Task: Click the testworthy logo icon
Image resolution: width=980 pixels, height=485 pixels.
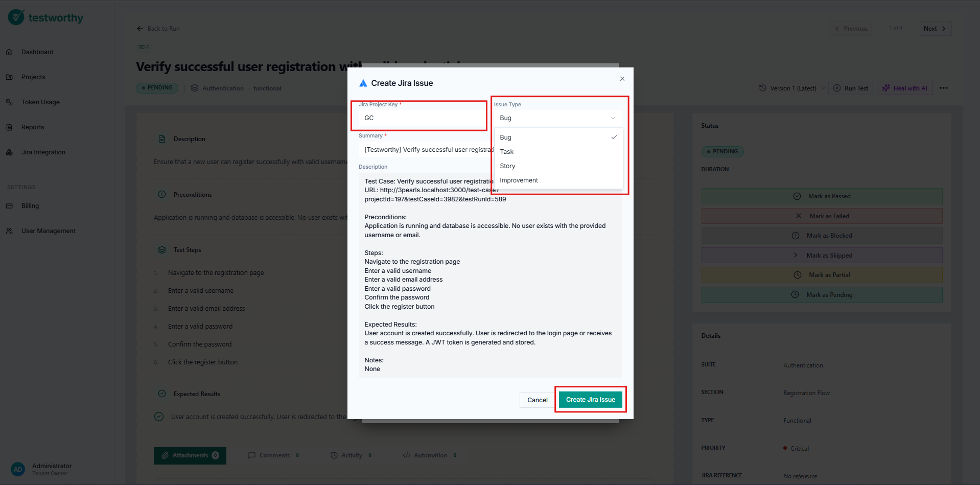Action: coord(16,17)
